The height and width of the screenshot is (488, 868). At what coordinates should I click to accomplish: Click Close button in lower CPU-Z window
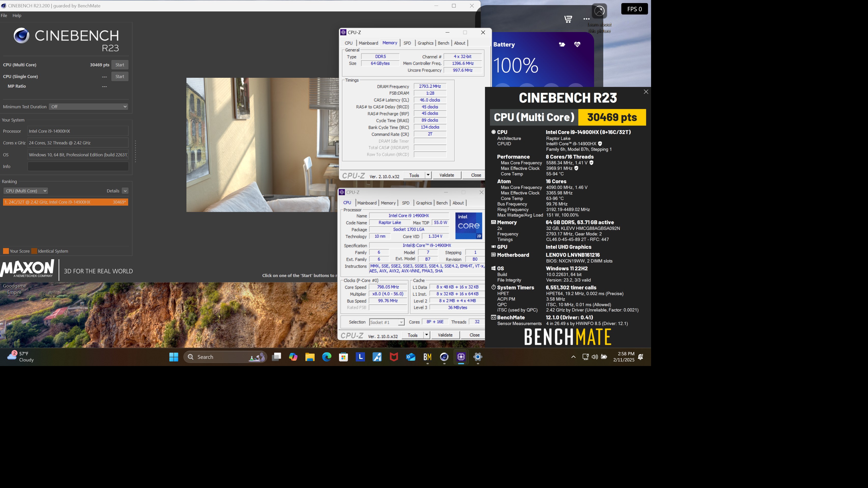point(473,335)
